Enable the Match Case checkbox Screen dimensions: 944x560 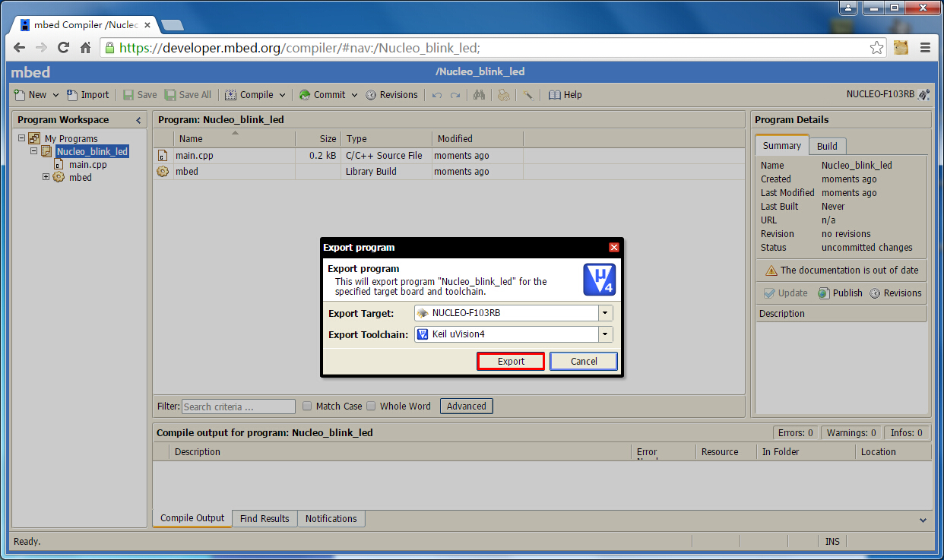(308, 407)
